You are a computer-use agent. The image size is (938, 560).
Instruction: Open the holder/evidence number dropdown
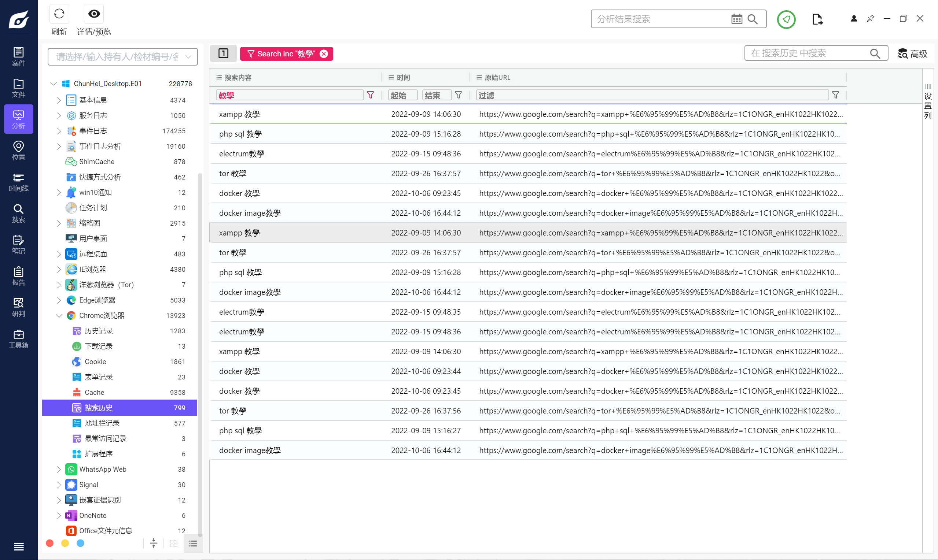click(x=188, y=57)
